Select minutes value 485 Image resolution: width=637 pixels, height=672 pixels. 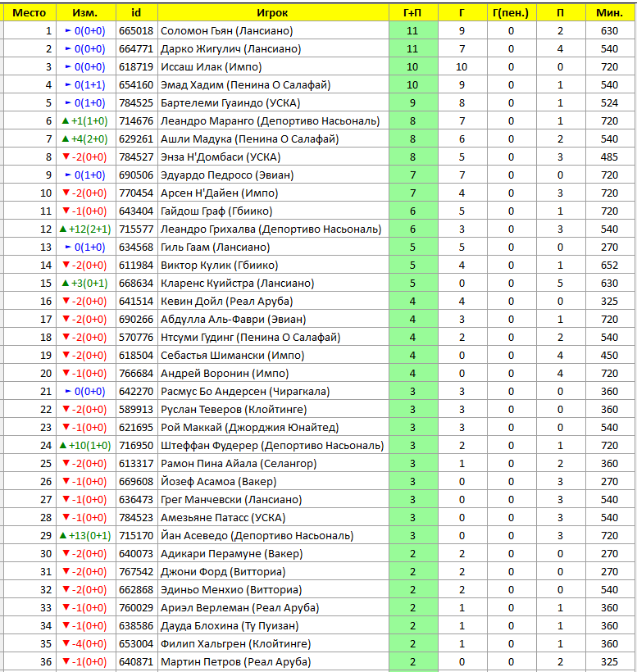click(x=609, y=157)
